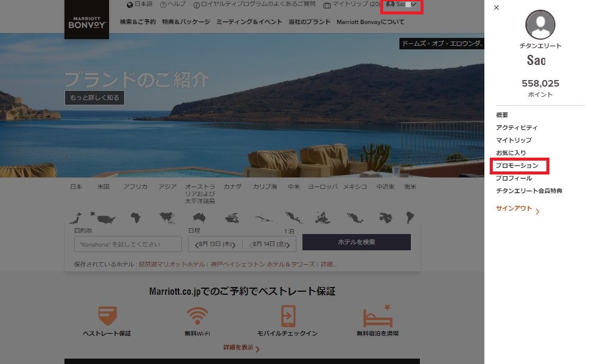Click マイトリップ (20) link in header
This screenshot has height=364, width=591.
356,4
